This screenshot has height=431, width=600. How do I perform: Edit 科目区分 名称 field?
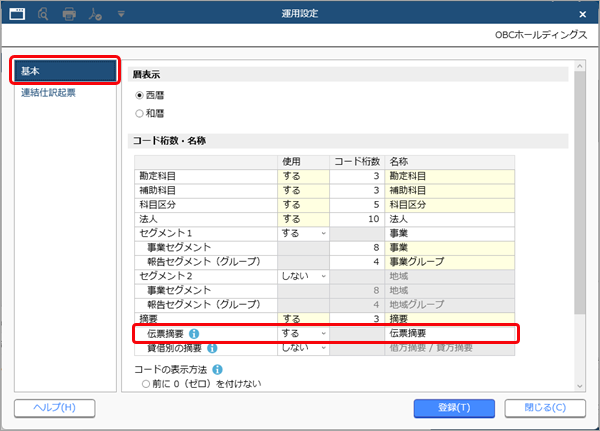click(450, 205)
